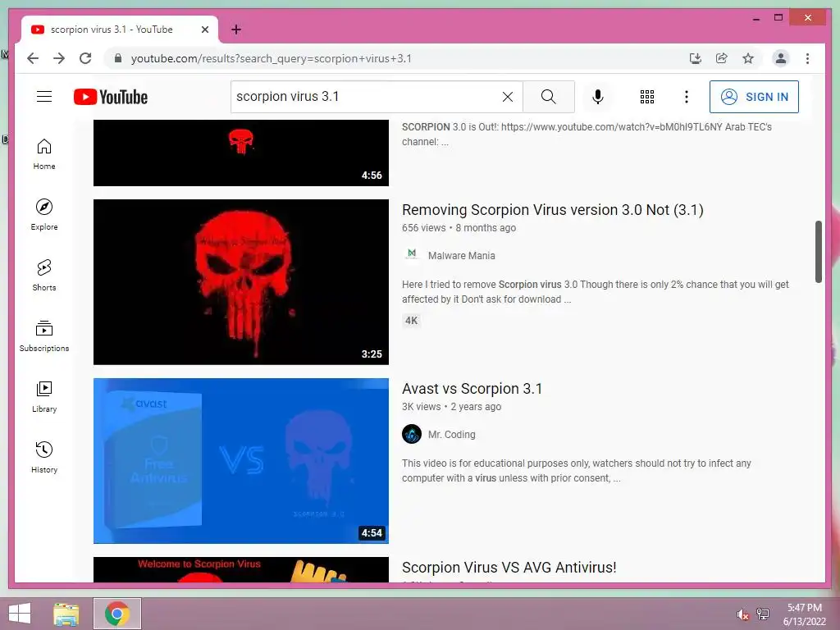The height and width of the screenshot is (630, 840).
Task: Open the red skull 3:25 thumbnail
Action: (240, 282)
